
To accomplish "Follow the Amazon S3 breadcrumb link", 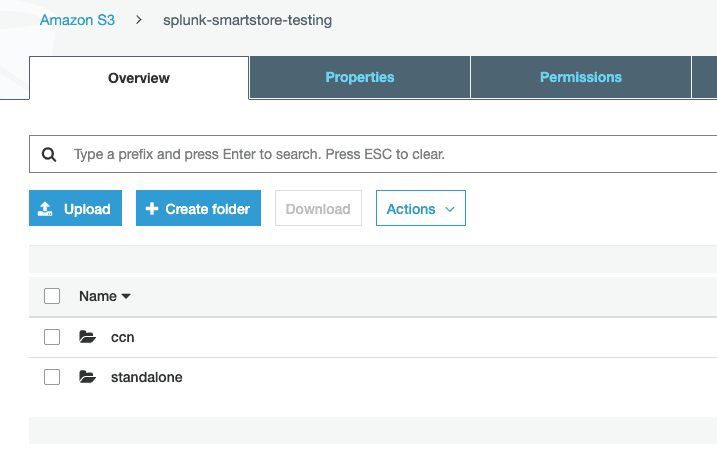I will (77, 20).
